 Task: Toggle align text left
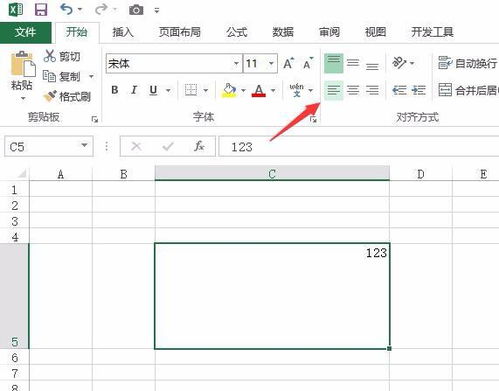(334, 90)
